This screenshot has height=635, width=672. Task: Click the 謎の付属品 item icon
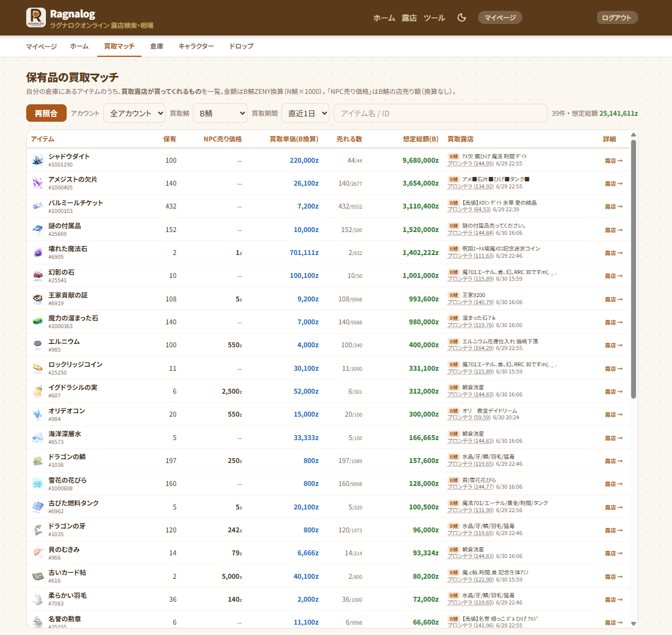point(38,230)
